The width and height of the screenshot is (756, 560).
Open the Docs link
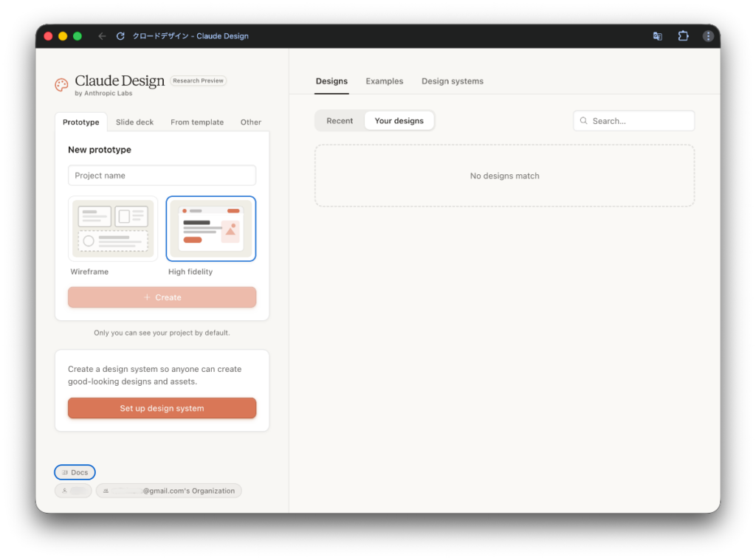coord(75,472)
